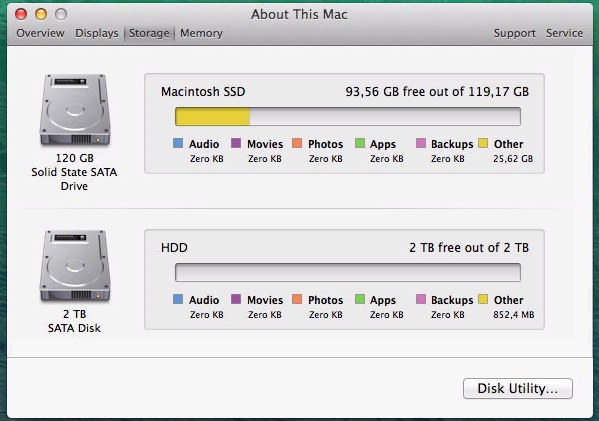
Task: Click the Macintosh SSD storage usage bar
Action: click(x=348, y=117)
